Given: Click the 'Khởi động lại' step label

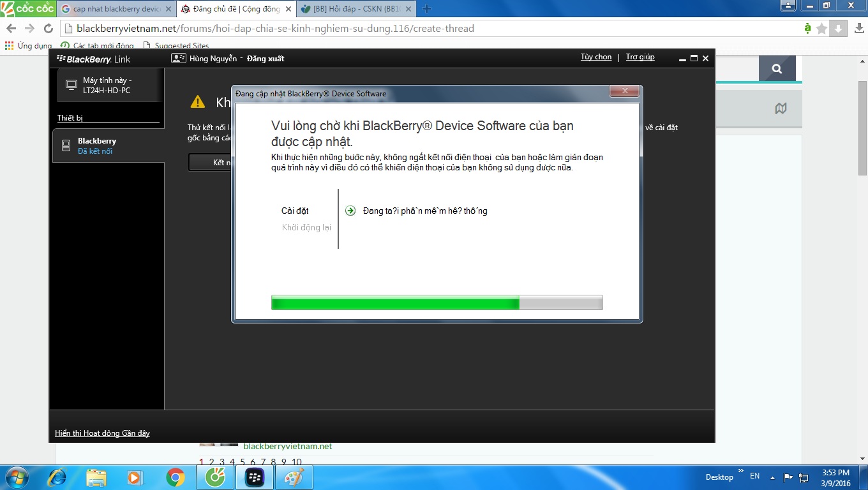Looking at the screenshot, I should click(x=306, y=227).
